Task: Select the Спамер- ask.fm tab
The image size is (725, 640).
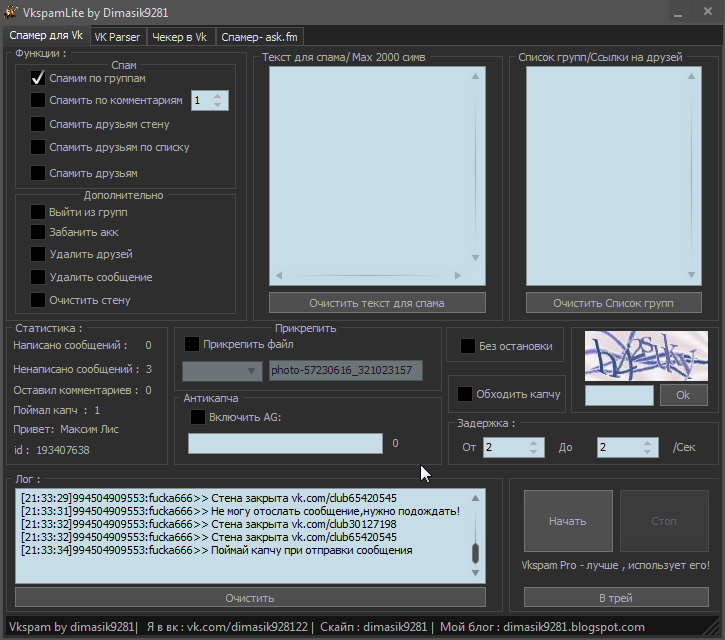Action: pos(259,37)
